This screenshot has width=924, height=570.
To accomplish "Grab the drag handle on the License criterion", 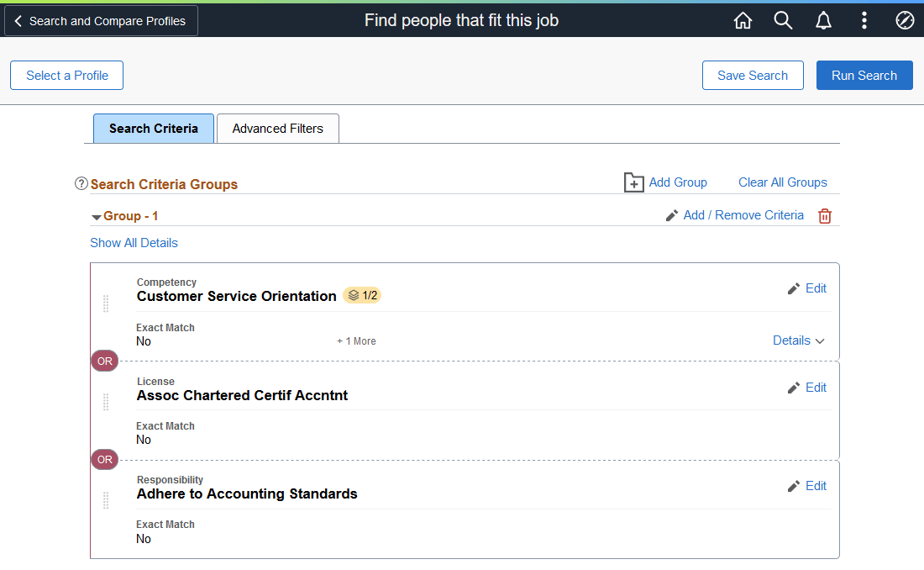I will pyautogui.click(x=106, y=403).
